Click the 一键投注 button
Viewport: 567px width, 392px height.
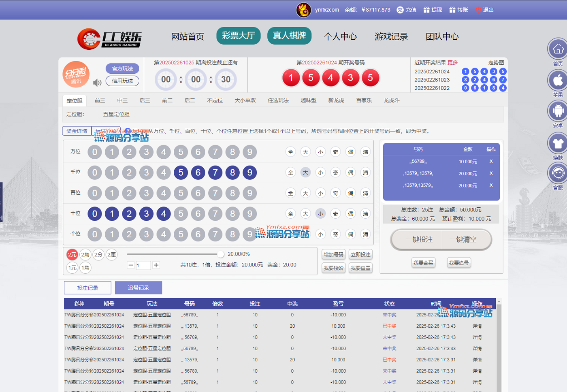click(x=419, y=239)
